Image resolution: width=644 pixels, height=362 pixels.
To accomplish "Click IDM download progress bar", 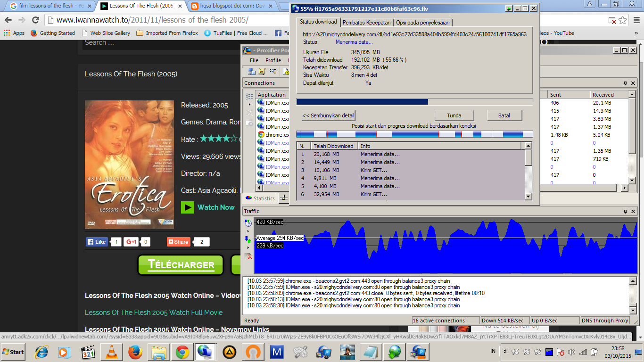I will (x=414, y=102).
